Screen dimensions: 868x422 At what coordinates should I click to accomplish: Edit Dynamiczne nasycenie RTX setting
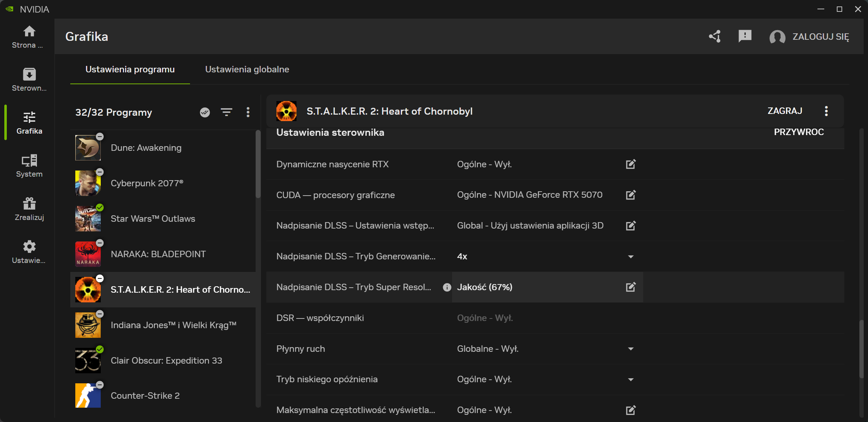pyautogui.click(x=631, y=164)
